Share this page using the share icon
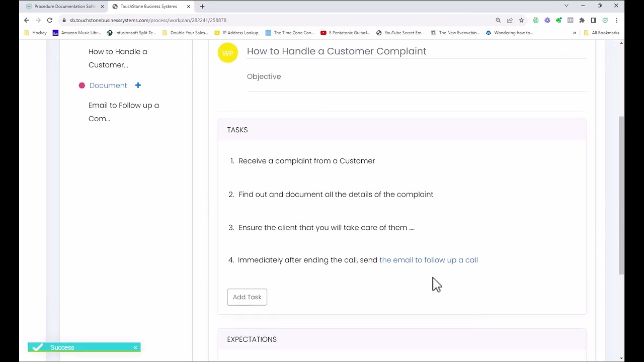The width and height of the screenshot is (644, 362). (510, 20)
